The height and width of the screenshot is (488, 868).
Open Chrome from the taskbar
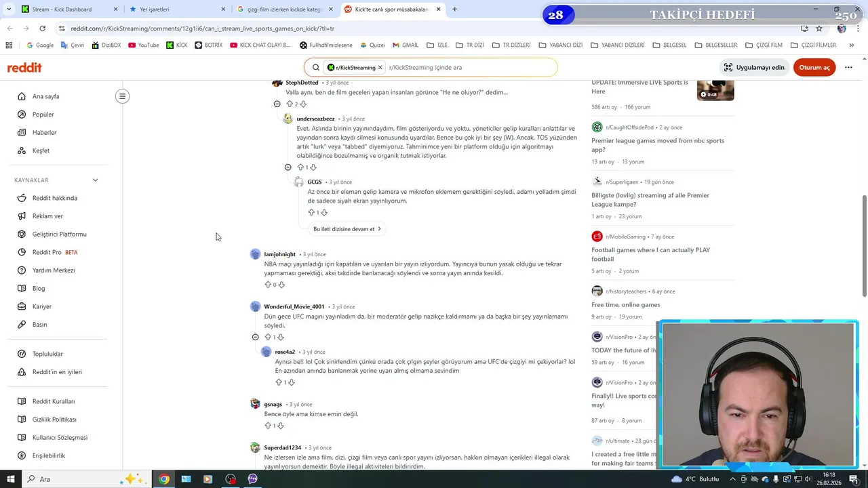[164, 479]
